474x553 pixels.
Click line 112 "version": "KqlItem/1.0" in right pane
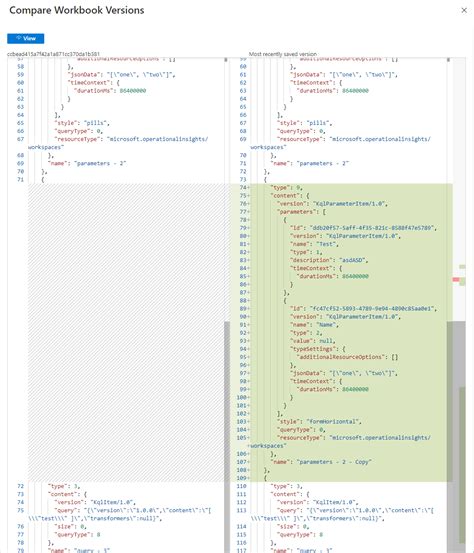tap(317, 502)
